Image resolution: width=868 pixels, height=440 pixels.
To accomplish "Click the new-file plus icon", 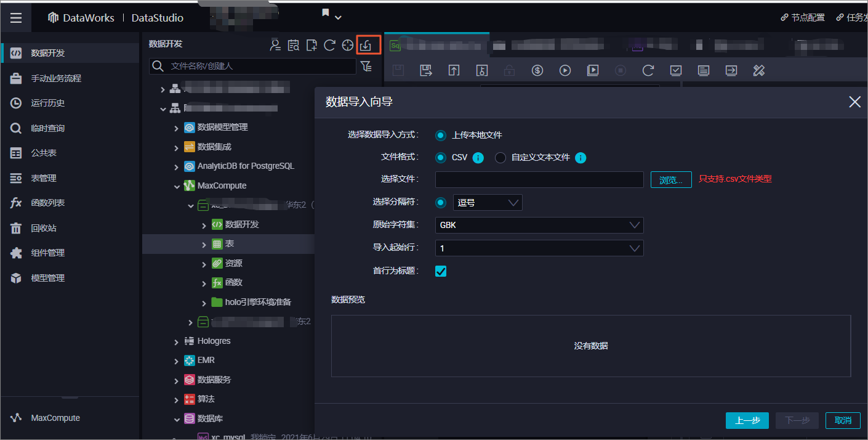I will pos(311,45).
